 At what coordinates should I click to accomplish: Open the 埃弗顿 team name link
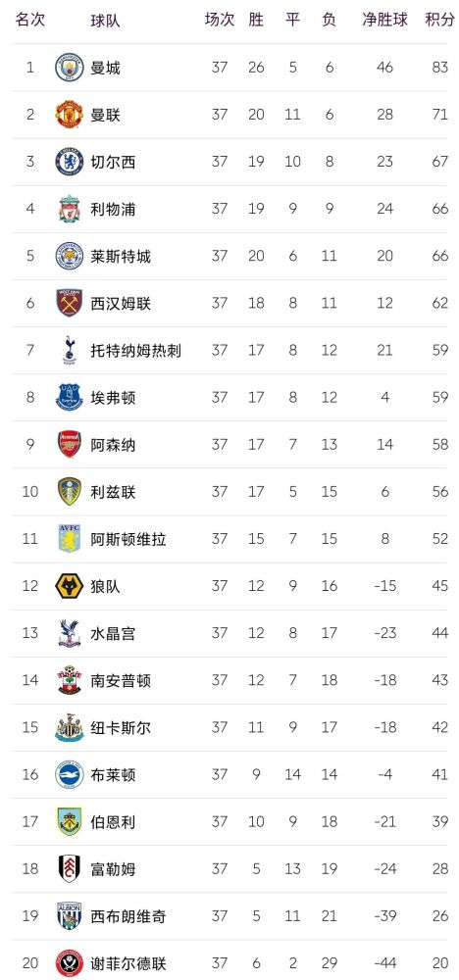click(x=113, y=398)
